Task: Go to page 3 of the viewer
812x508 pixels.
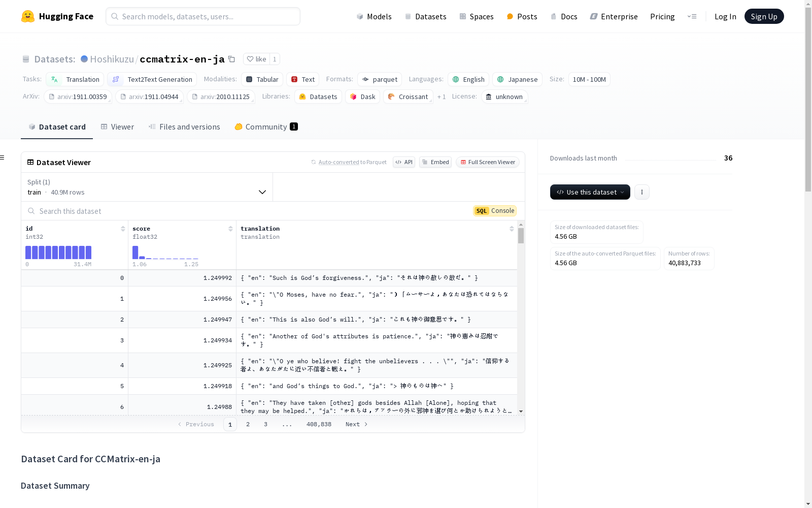Action: [265, 424]
